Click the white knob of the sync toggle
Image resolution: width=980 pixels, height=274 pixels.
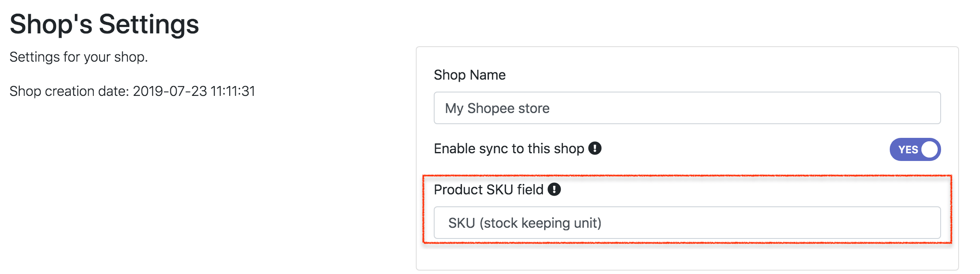(x=929, y=150)
